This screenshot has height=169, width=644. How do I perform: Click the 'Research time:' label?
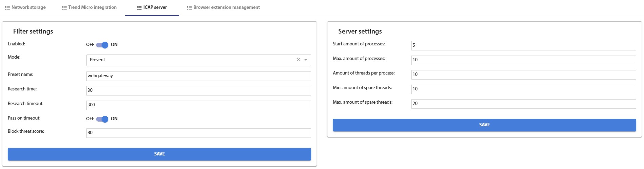click(22, 89)
